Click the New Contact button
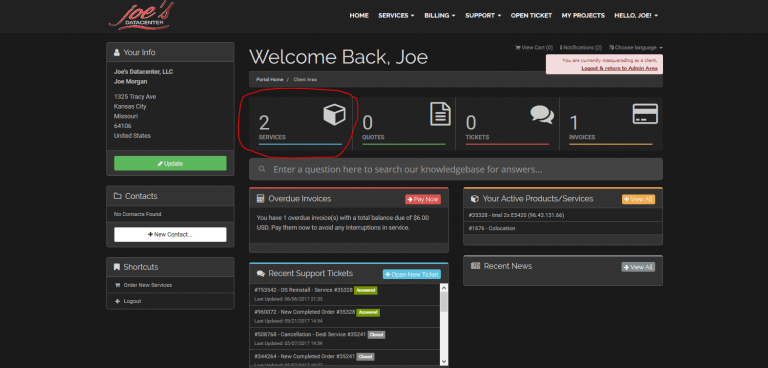 170,235
